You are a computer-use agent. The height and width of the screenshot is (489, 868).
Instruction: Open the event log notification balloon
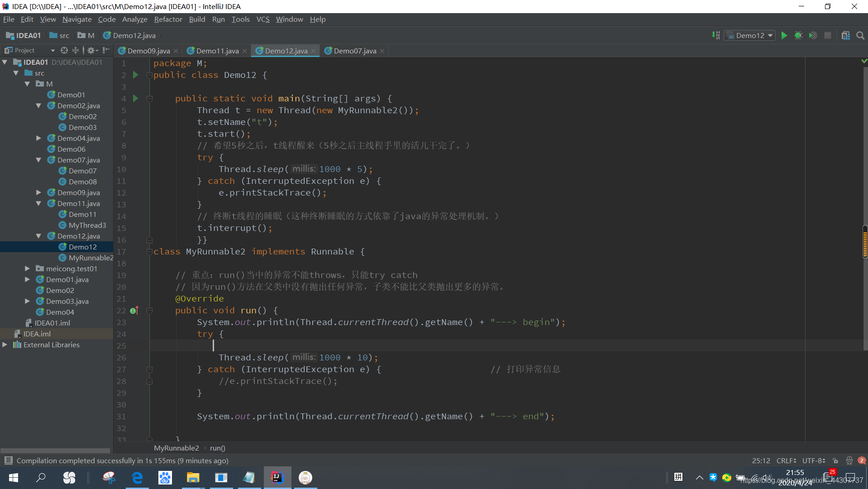coord(862,460)
